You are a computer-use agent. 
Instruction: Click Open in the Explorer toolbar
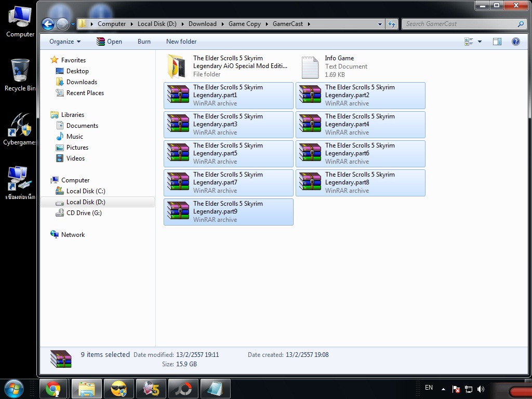point(109,42)
